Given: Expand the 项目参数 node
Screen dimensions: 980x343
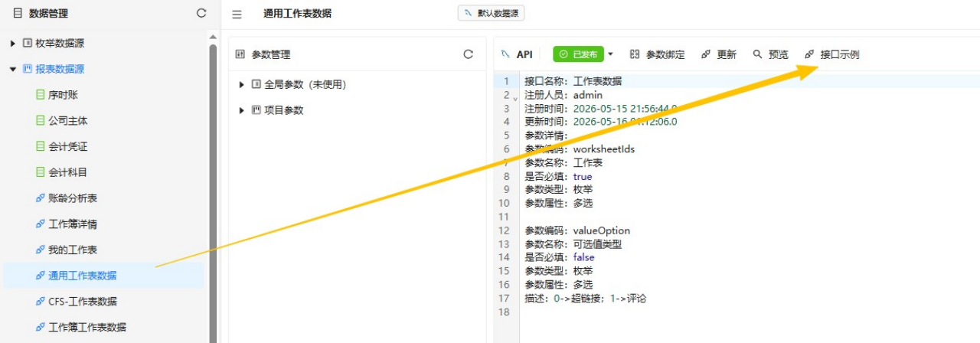Looking at the screenshot, I should [x=242, y=110].
